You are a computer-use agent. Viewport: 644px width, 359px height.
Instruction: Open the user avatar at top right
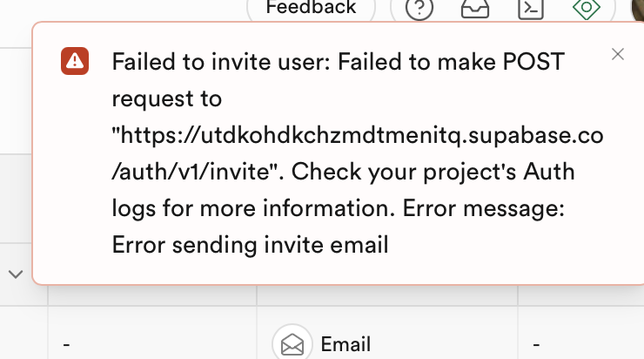[637, 9]
